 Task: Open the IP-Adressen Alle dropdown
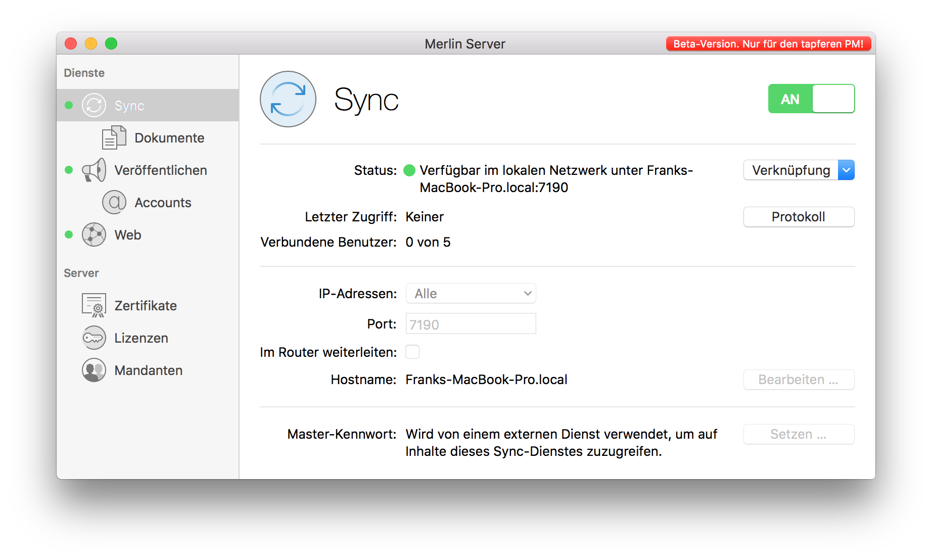point(470,293)
